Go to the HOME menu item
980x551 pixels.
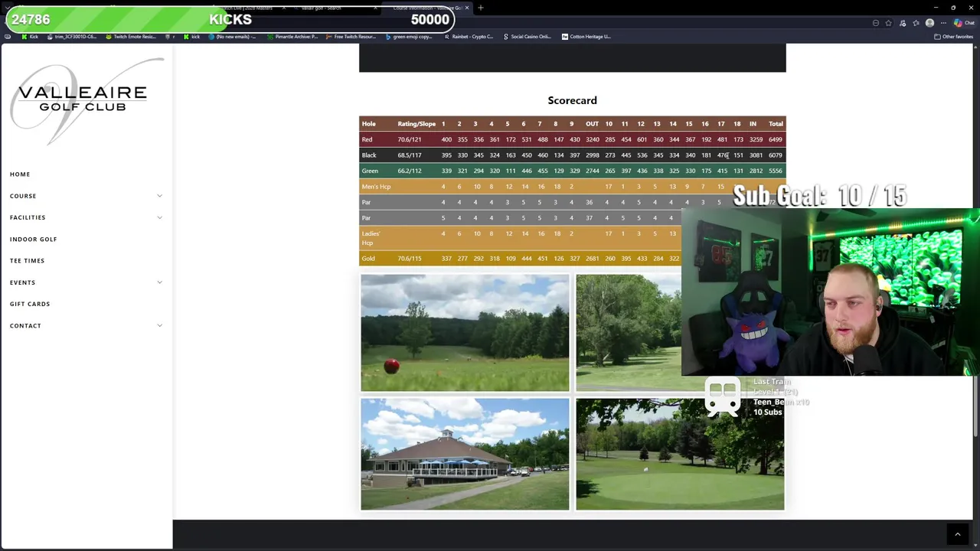tap(20, 174)
